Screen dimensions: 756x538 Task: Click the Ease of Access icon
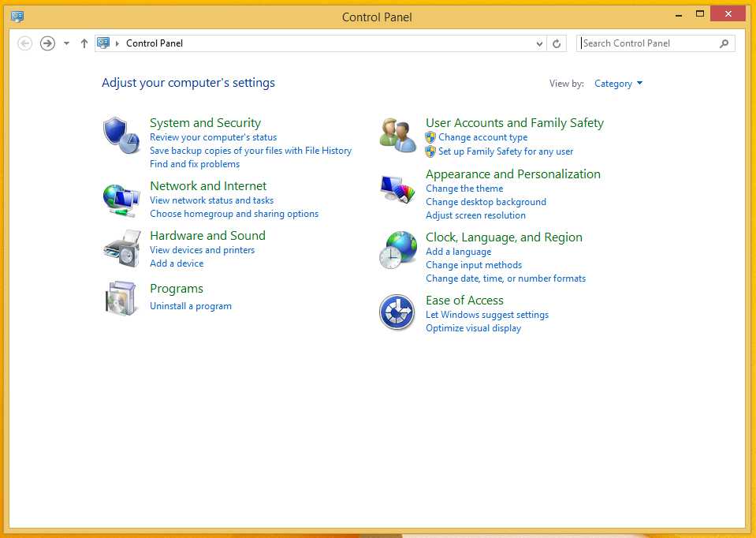(x=397, y=312)
